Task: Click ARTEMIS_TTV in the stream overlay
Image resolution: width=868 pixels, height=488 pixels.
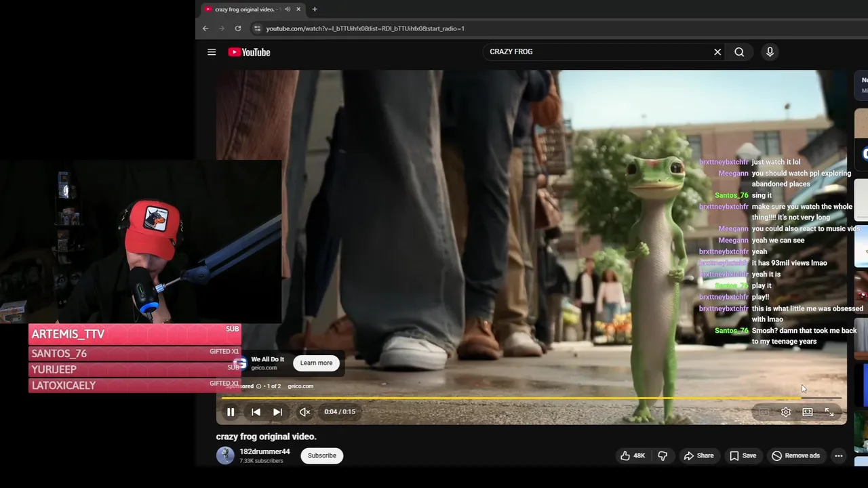Action: (x=68, y=334)
